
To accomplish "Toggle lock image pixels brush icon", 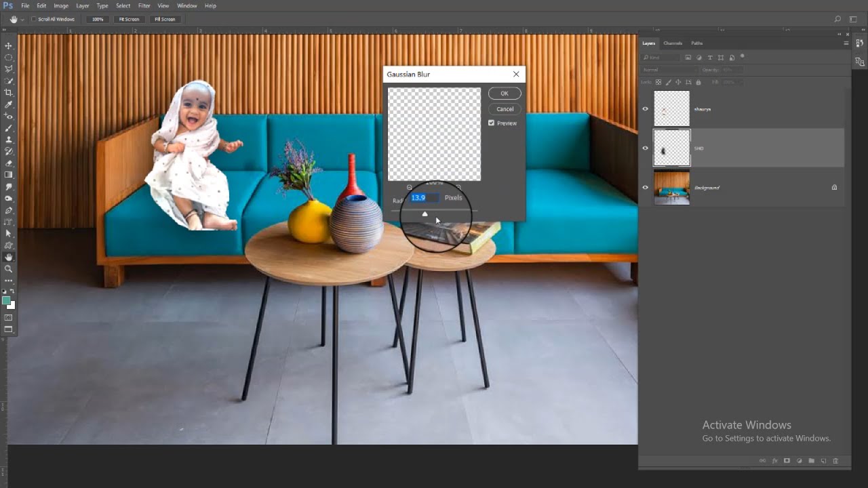I will click(669, 82).
